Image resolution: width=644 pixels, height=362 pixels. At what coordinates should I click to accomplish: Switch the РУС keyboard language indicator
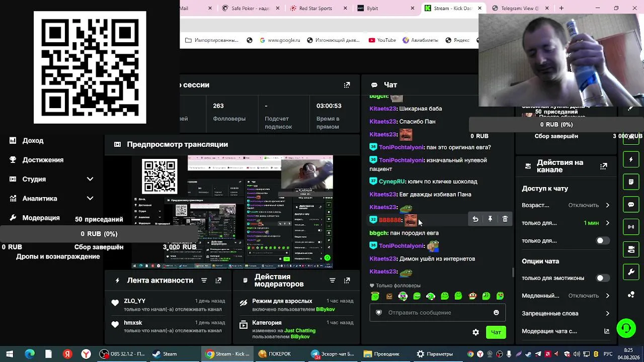click(x=608, y=354)
